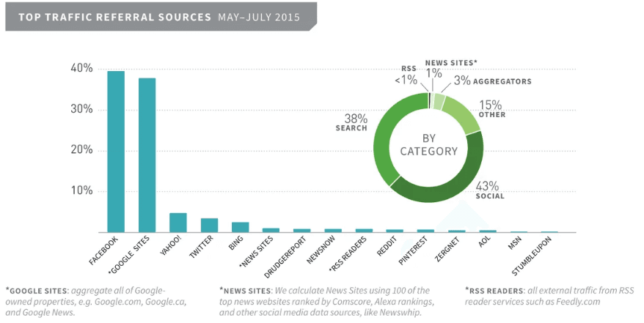Click the Reddit axis label
Viewport: 644px width, 323px height.
click(x=387, y=246)
